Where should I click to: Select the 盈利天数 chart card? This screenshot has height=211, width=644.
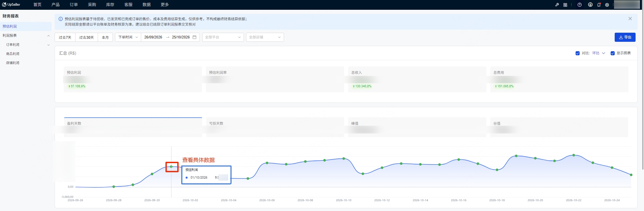coord(133,127)
